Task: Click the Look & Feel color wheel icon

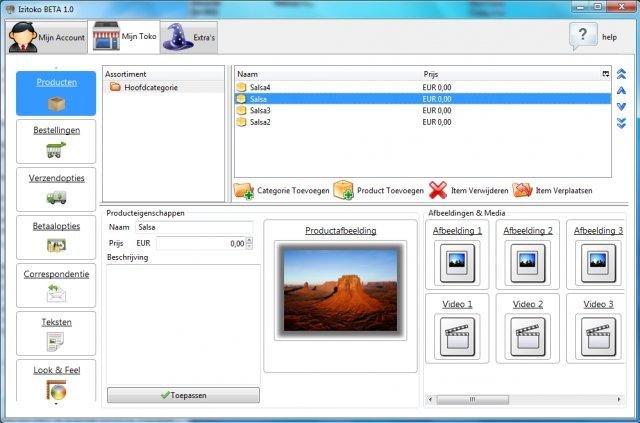Action: tap(56, 390)
